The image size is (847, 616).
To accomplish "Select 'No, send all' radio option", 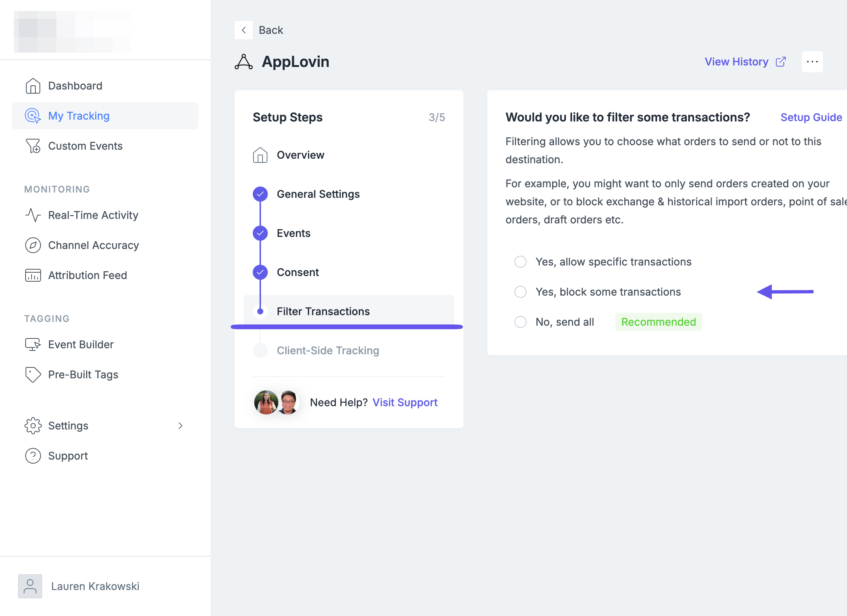I will click(x=521, y=322).
